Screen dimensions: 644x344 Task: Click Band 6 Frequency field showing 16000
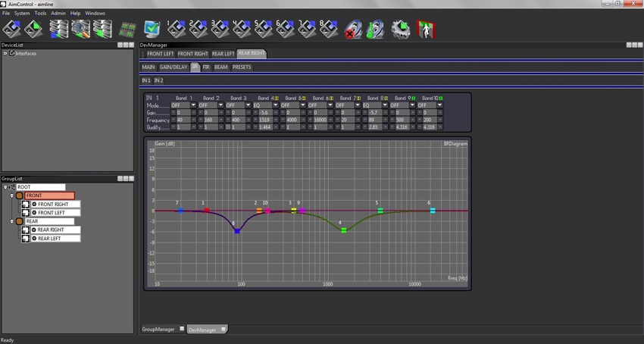point(320,120)
